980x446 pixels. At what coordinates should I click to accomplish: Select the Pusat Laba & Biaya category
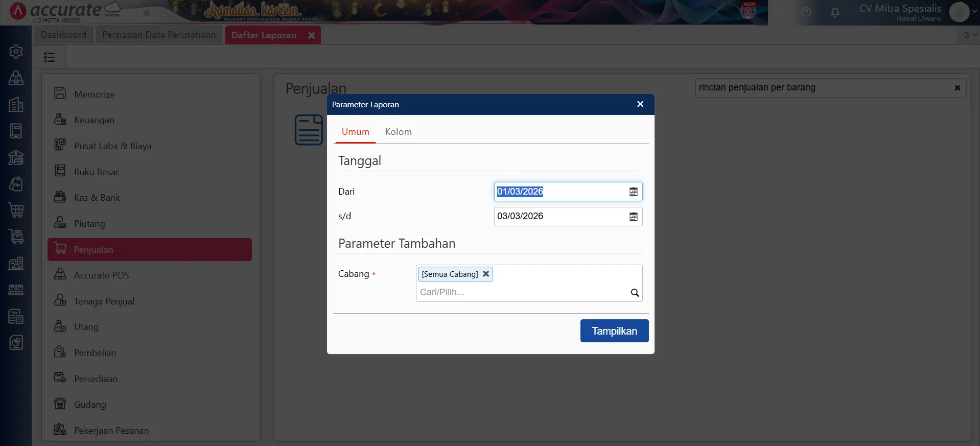150,146
